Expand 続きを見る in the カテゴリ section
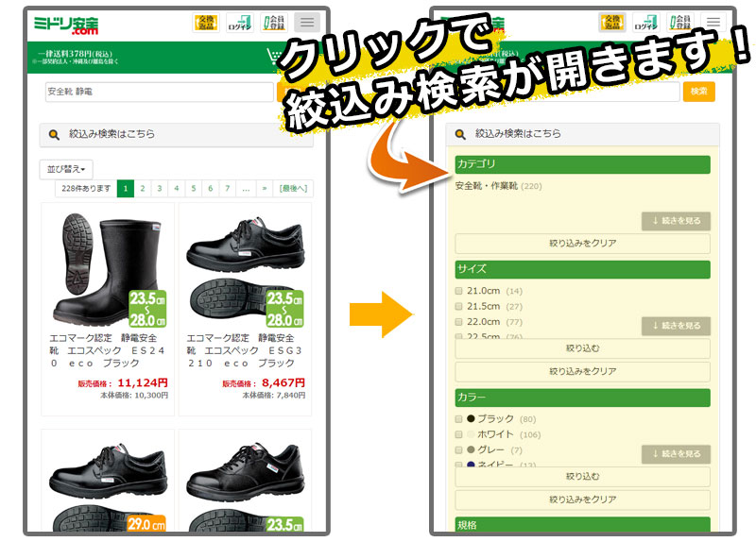Screen dimensions: 756x542 coord(675,221)
